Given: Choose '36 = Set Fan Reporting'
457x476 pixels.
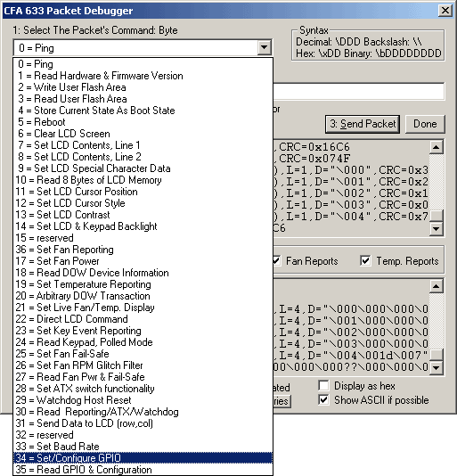Looking at the screenshot, I should [143, 250].
